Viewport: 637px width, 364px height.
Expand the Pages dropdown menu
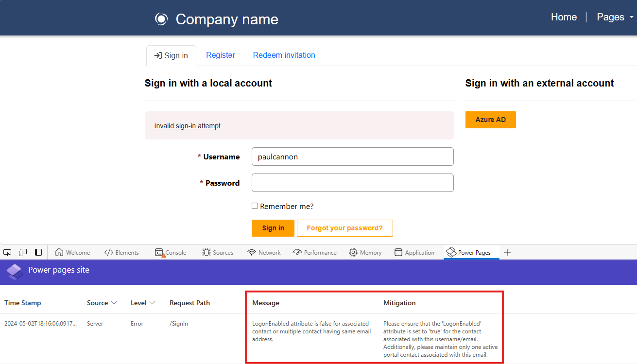[615, 17]
